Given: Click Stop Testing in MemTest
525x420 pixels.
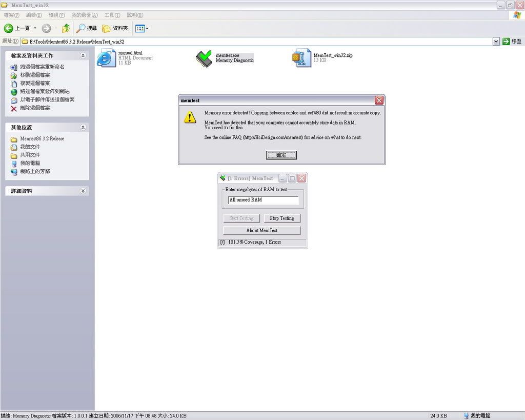Looking at the screenshot, I should tap(282, 218).
